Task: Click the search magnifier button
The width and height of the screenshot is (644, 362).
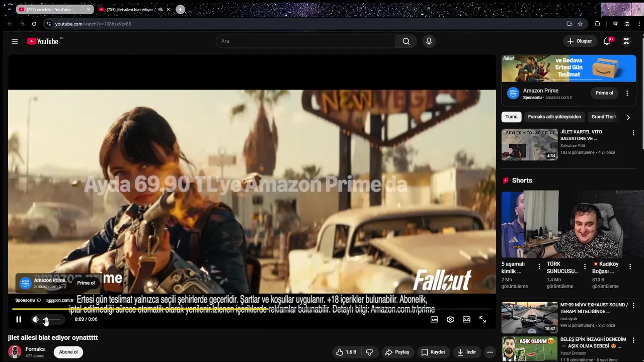Action: (406, 41)
